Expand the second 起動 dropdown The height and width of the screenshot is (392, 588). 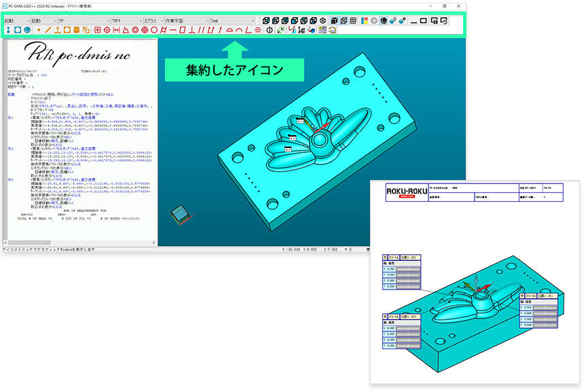pyautogui.click(x=44, y=20)
